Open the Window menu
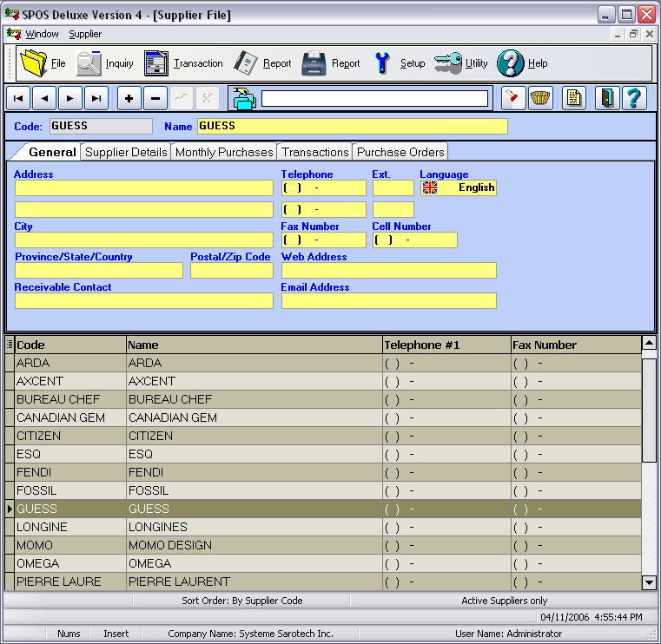Image resolution: width=661 pixels, height=644 pixels. [42, 34]
